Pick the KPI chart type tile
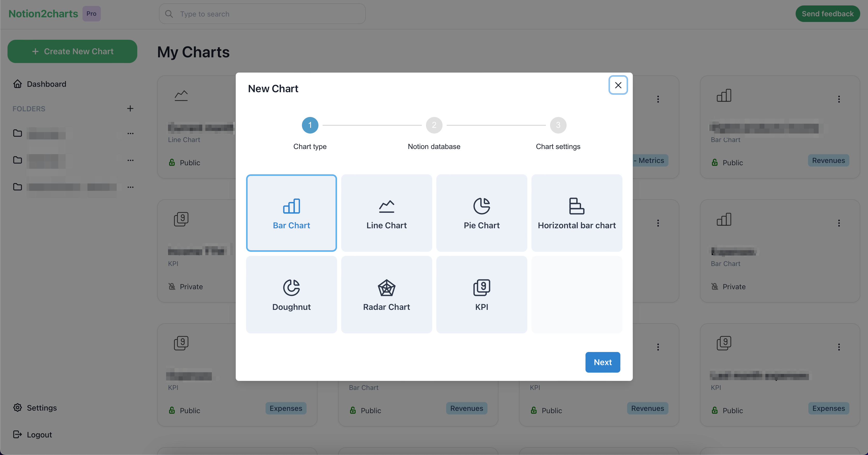This screenshot has width=868, height=455. pos(482,294)
